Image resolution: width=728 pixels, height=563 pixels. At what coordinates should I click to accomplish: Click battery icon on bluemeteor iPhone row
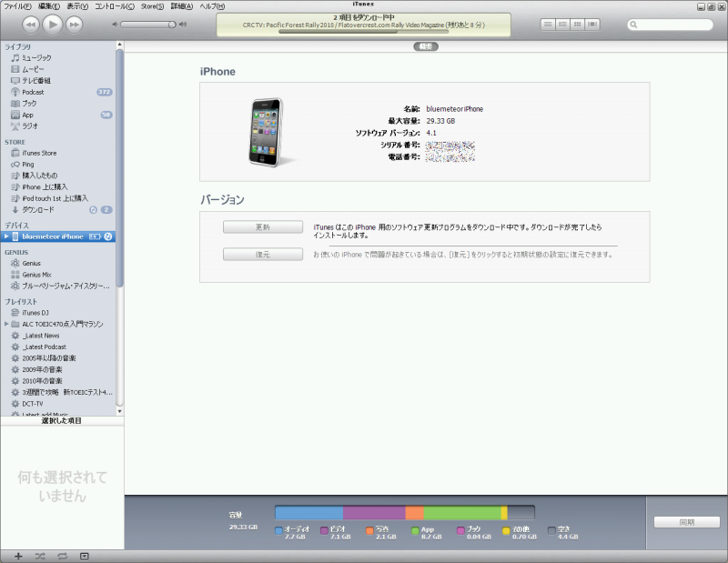[x=95, y=236]
